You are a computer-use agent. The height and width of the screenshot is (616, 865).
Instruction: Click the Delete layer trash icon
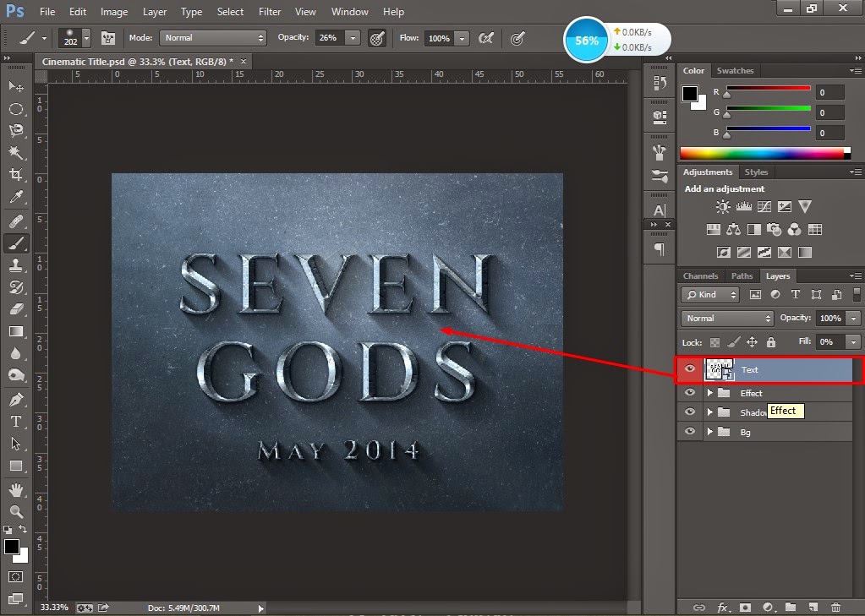(x=835, y=608)
